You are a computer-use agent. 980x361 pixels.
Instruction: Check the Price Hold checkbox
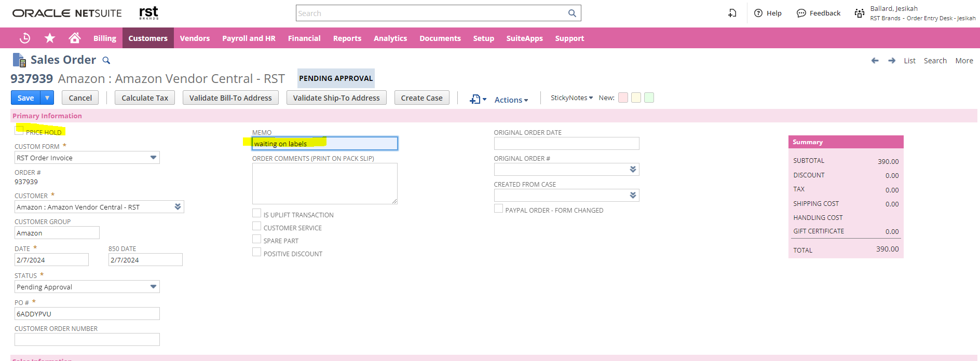tap(19, 130)
